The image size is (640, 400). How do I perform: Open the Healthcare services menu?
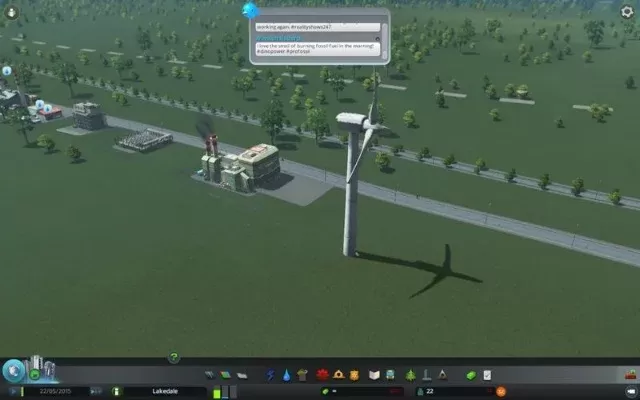(x=322, y=375)
